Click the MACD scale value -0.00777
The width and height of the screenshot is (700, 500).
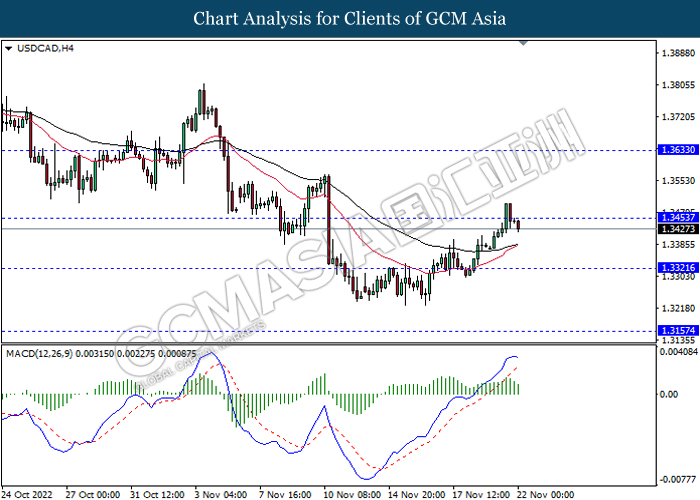pos(679,480)
